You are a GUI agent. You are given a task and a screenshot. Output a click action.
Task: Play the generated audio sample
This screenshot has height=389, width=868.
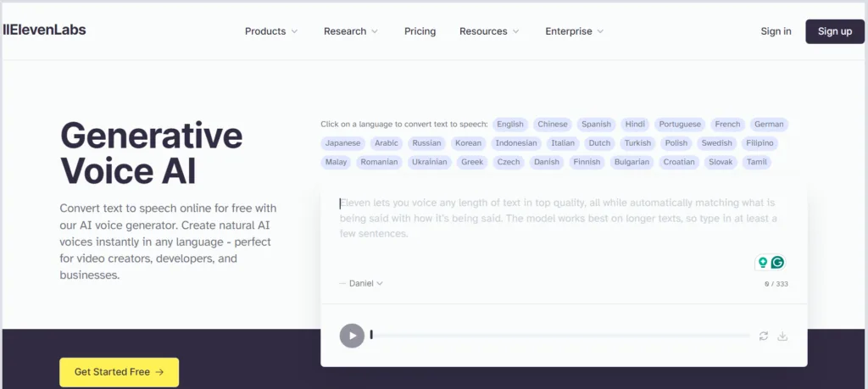(352, 336)
